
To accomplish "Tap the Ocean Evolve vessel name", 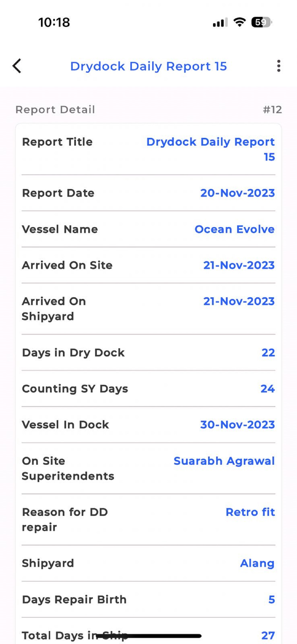I will click(x=235, y=229).
